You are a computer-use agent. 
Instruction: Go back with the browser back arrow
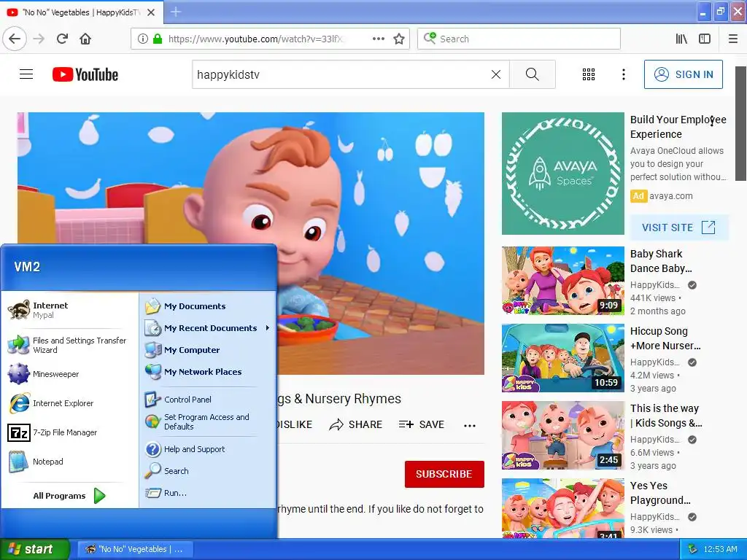click(15, 39)
